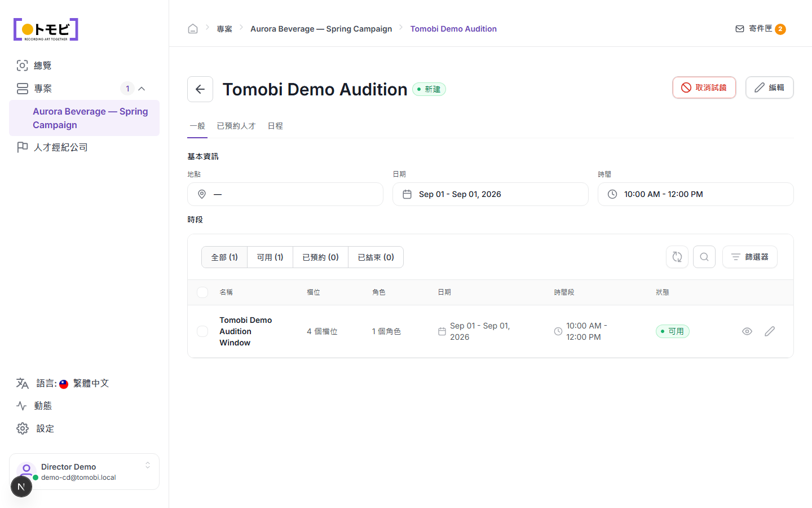Click the Tomobi logo in the sidebar
Image resolution: width=812 pixels, height=508 pixels.
[x=46, y=29]
